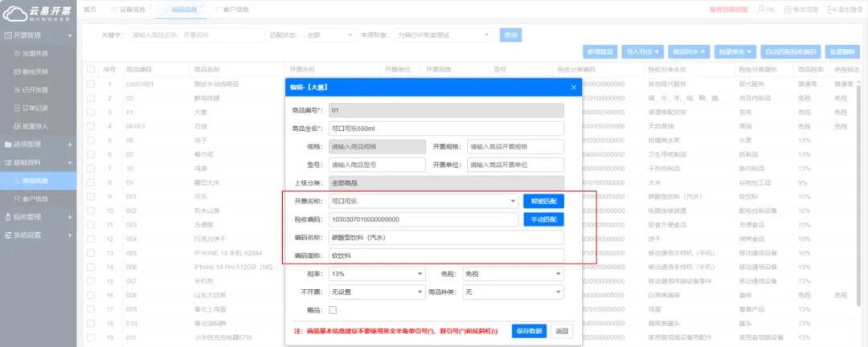
Task: Click the 保存数据 button
Action: [x=529, y=331]
